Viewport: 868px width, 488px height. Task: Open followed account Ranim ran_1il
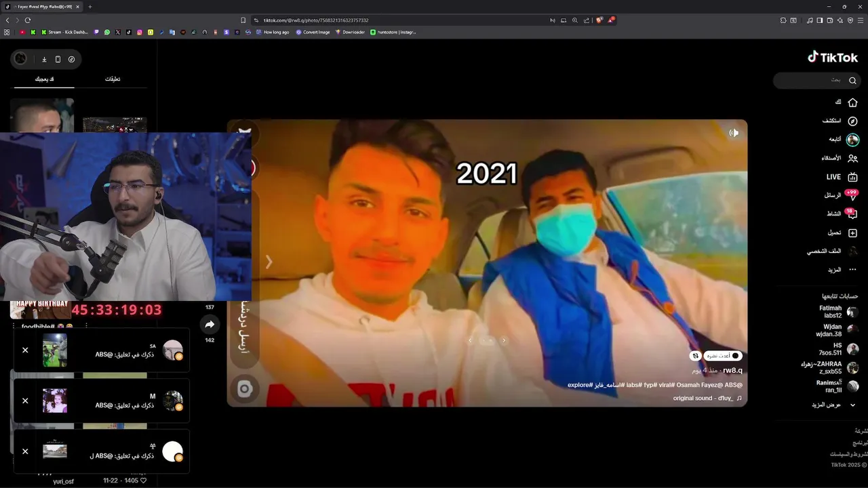pos(837,386)
